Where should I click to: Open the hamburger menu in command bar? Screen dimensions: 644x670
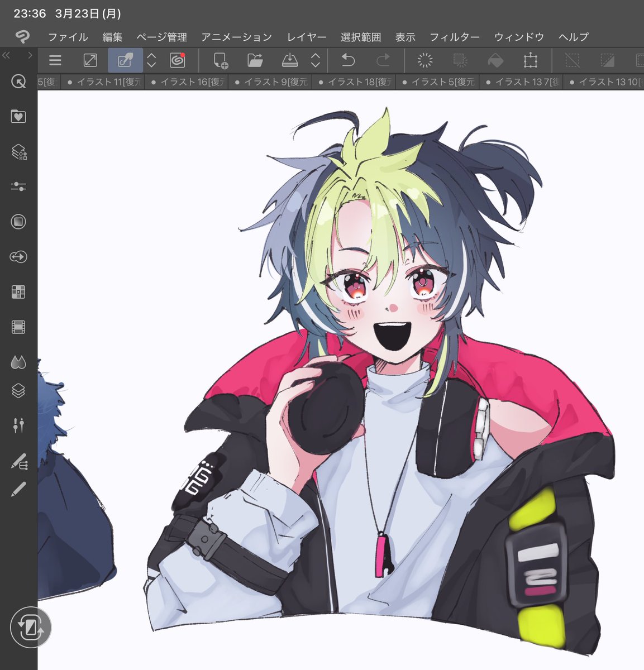tap(55, 60)
